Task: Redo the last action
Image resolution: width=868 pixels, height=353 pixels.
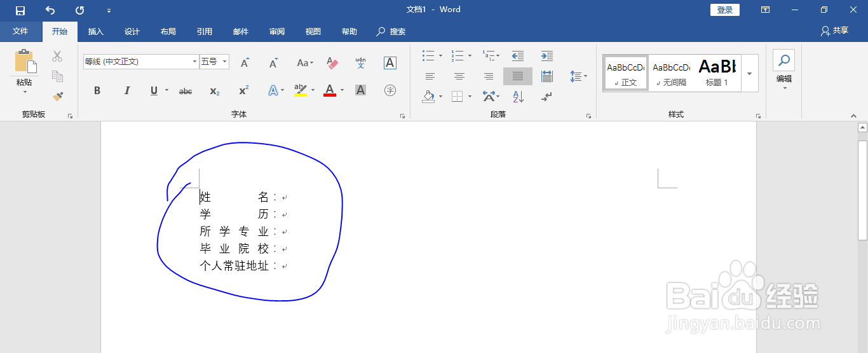Action: coord(79,10)
